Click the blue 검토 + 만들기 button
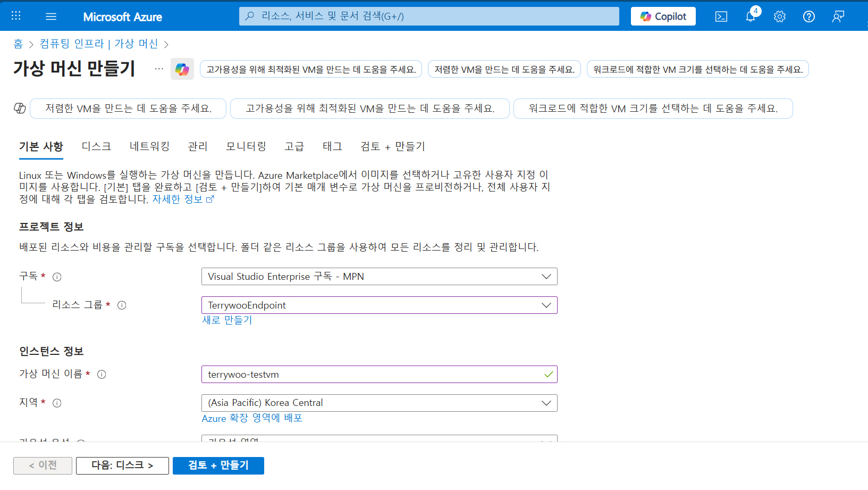This screenshot has width=868, height=490. point(218,466)
